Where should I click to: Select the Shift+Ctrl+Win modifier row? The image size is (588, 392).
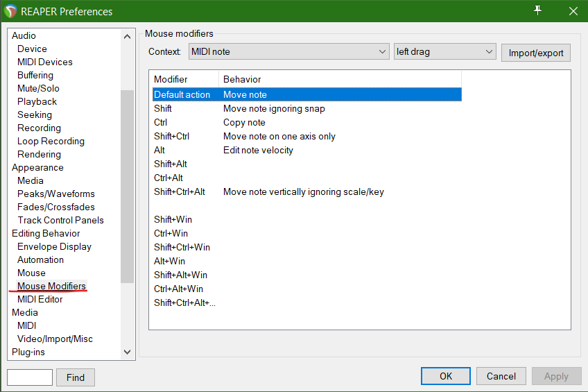click(306, 247)
